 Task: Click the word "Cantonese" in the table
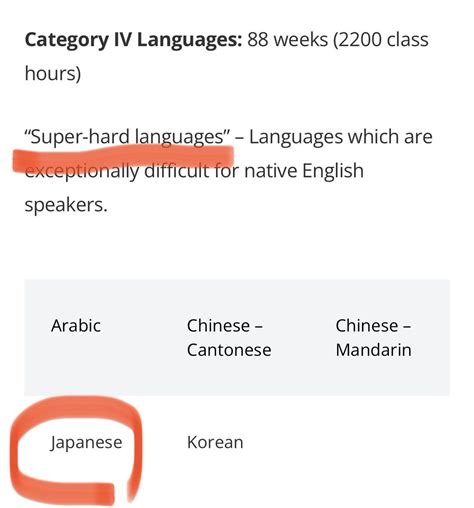pyautogui.click(x=229, y=350)
